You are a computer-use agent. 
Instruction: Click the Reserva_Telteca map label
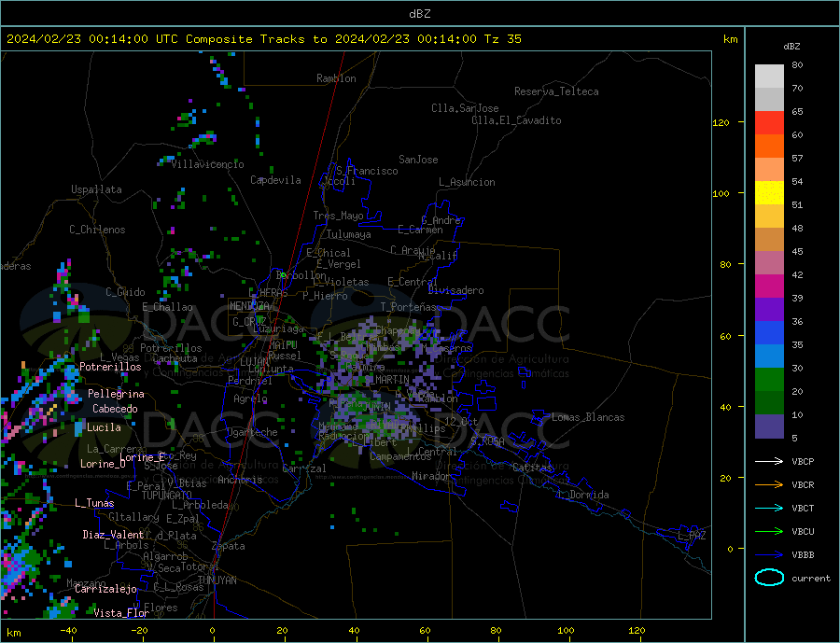pyautogui.click(x=556, y=91)
